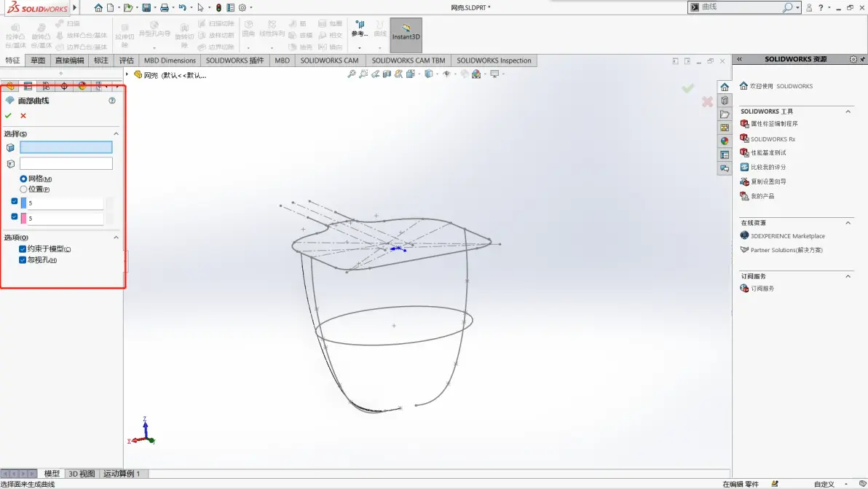
Task: Open the File Explorer tab in task pane
Action: (x=725, y=114)
